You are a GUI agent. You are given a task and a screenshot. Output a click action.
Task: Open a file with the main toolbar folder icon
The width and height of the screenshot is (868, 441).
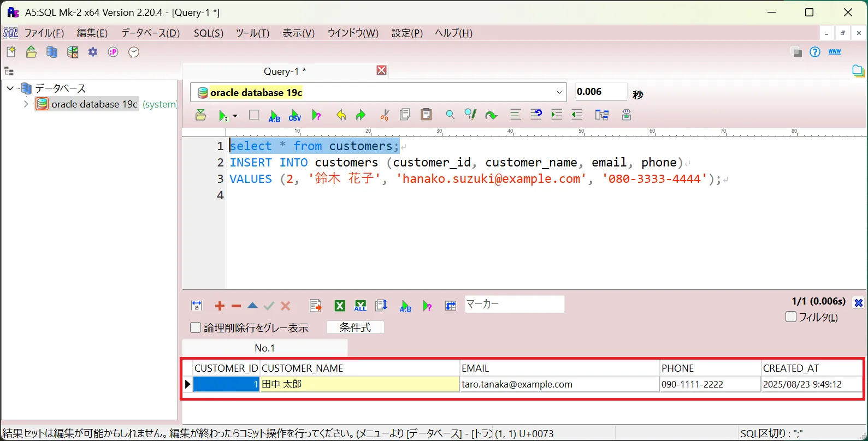(31, 52)
